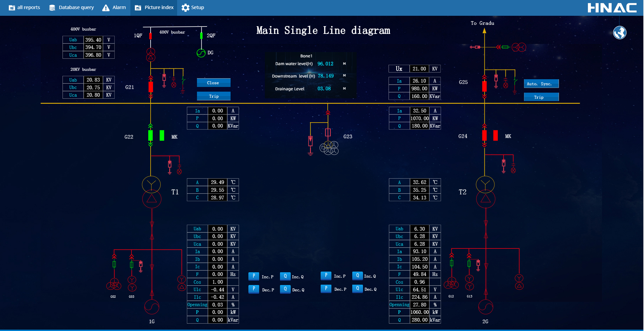Screen dimensions: 644x331
Task: Click the 1G generator symbol
Action: (x=152, y=306)
